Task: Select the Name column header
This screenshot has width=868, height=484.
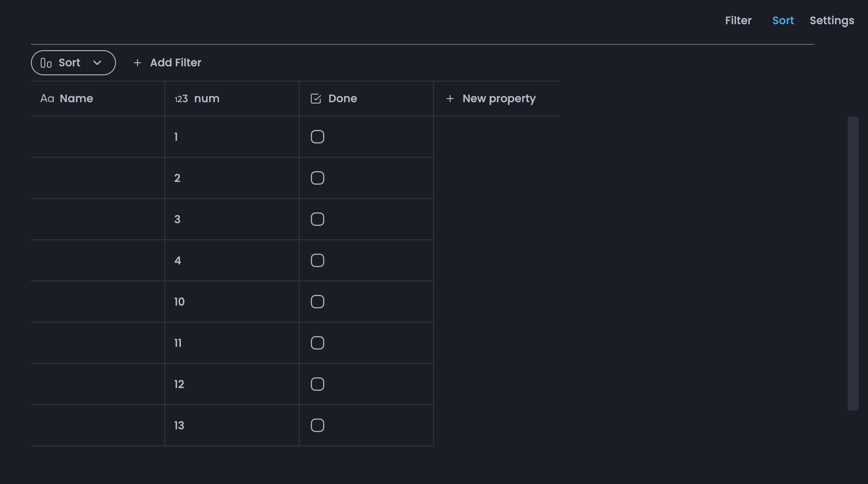Action: 76,99
